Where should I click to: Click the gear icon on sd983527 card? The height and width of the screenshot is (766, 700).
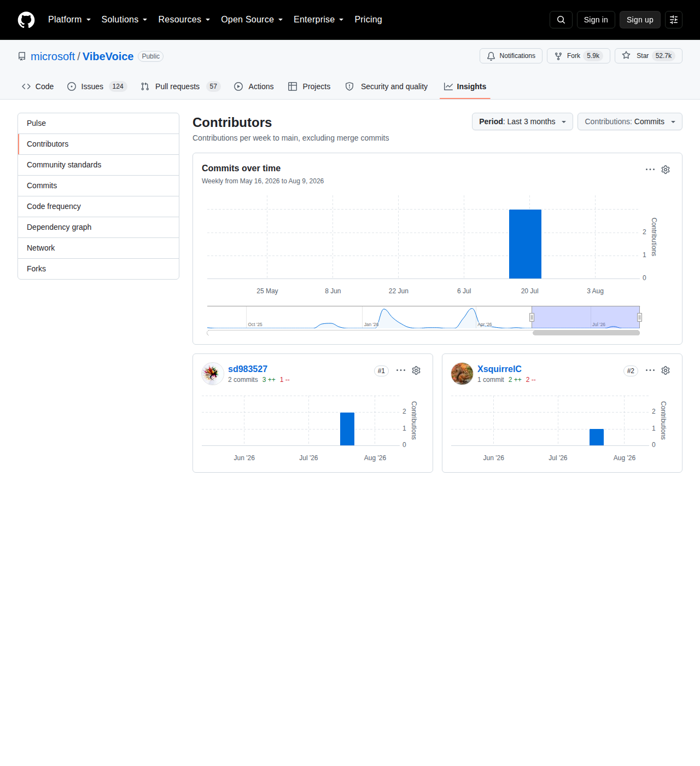click(x=416, y=370)
